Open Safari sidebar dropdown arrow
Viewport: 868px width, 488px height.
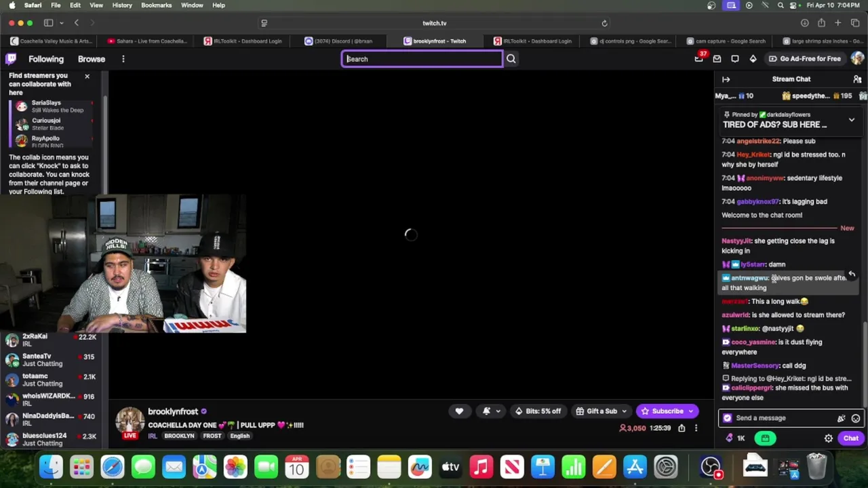coord(60,23)
